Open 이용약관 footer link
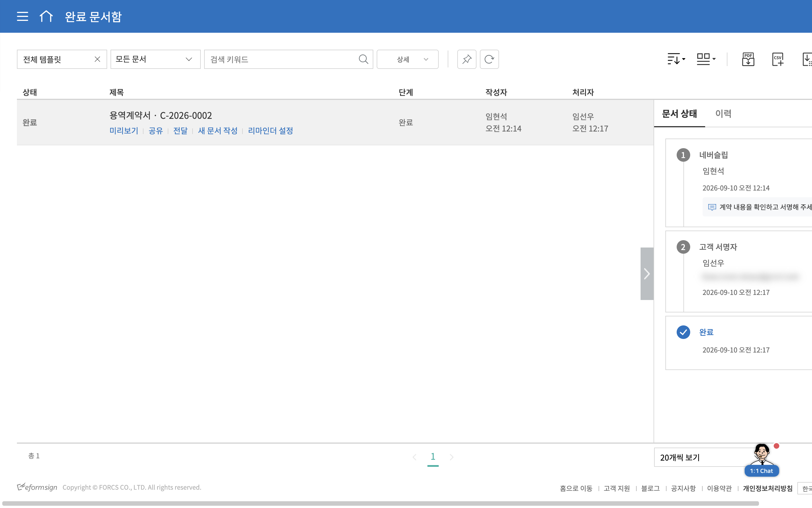The height and width of the screenshot is (508, 812). click(719, 488)
